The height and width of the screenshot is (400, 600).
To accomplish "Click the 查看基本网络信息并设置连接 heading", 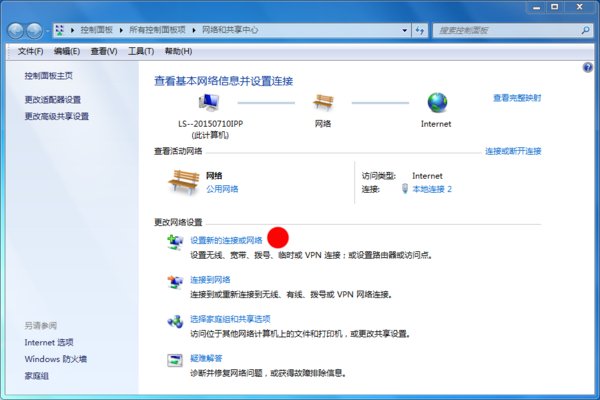I will point(223,81).
